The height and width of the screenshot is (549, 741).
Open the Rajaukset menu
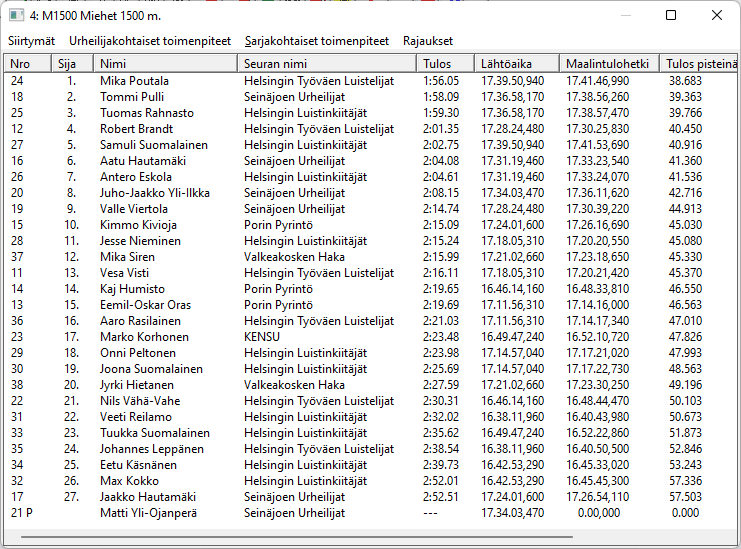pyautogui.click(x=428, y=41)
